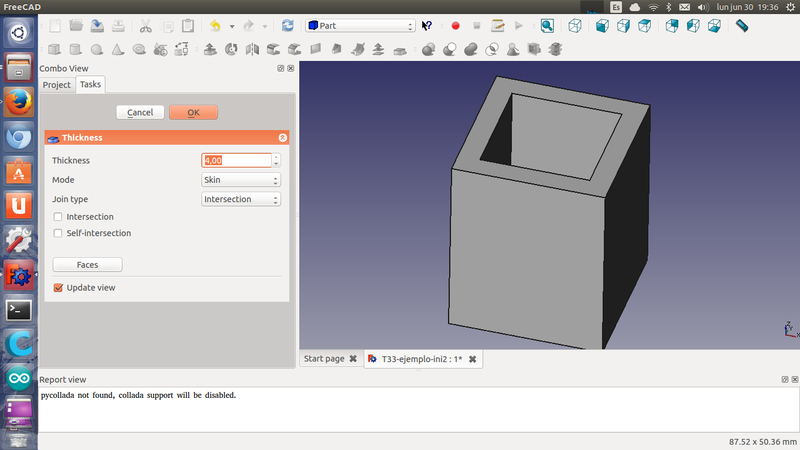Viewport: 800px width, 450px height.
Task: Click the record macro red button
Action: (455, 26)
